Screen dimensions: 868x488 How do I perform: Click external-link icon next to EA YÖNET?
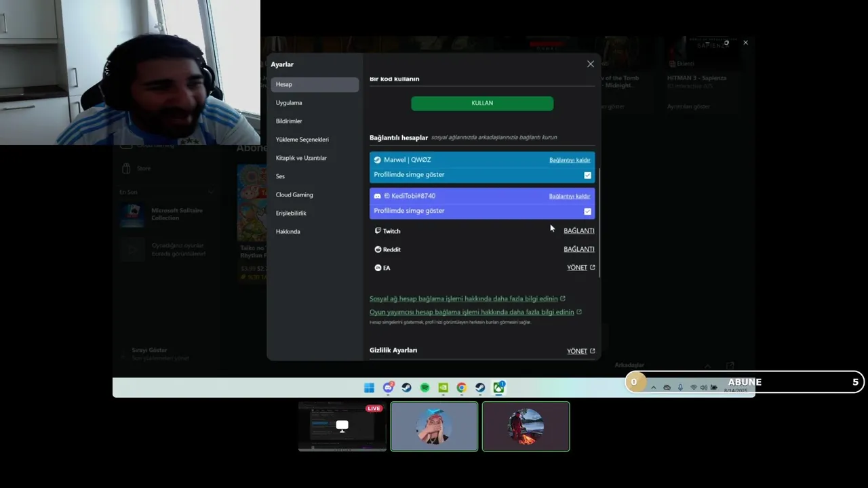pyautogui.click(x=592, y=268)
